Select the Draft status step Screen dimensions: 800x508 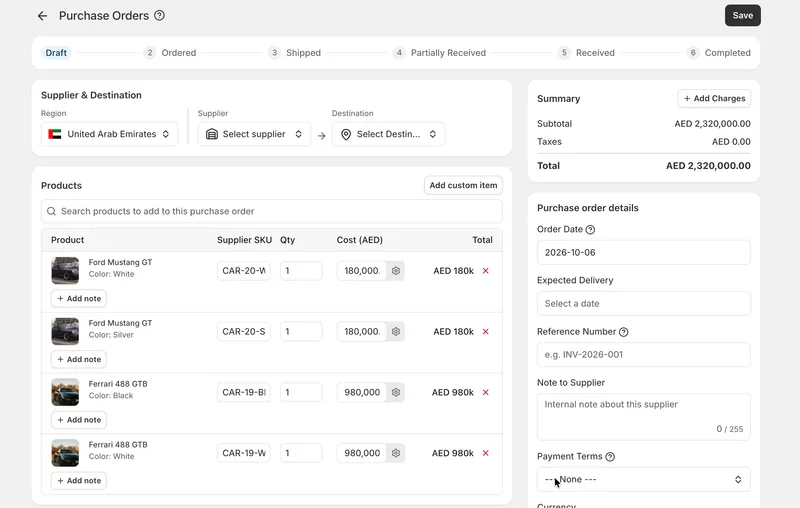(x=56, y=53)
